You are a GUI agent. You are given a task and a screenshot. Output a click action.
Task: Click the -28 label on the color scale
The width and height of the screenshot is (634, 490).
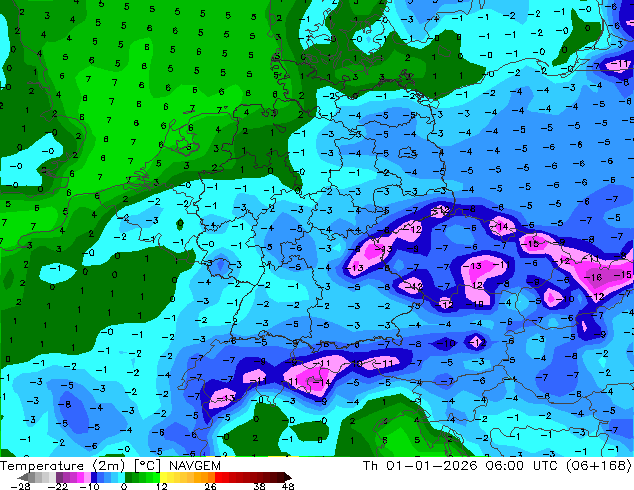[20, 486]
